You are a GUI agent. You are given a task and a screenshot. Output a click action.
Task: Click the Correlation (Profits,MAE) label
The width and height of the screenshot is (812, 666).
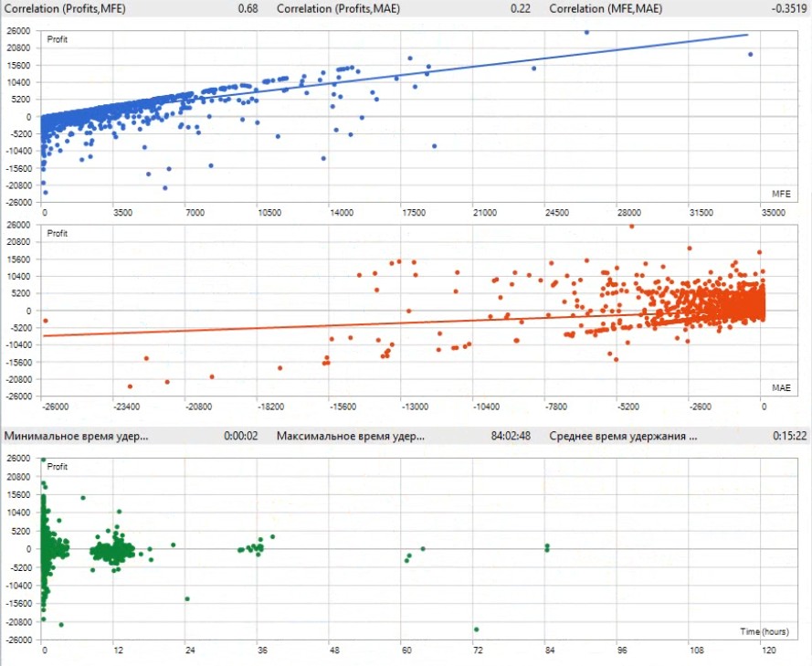click(x=336, y=8)
